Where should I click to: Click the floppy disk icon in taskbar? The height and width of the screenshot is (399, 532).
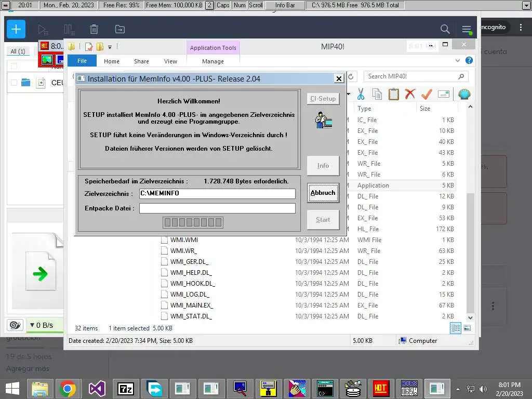pyautogui.click(x=268, y=389)
